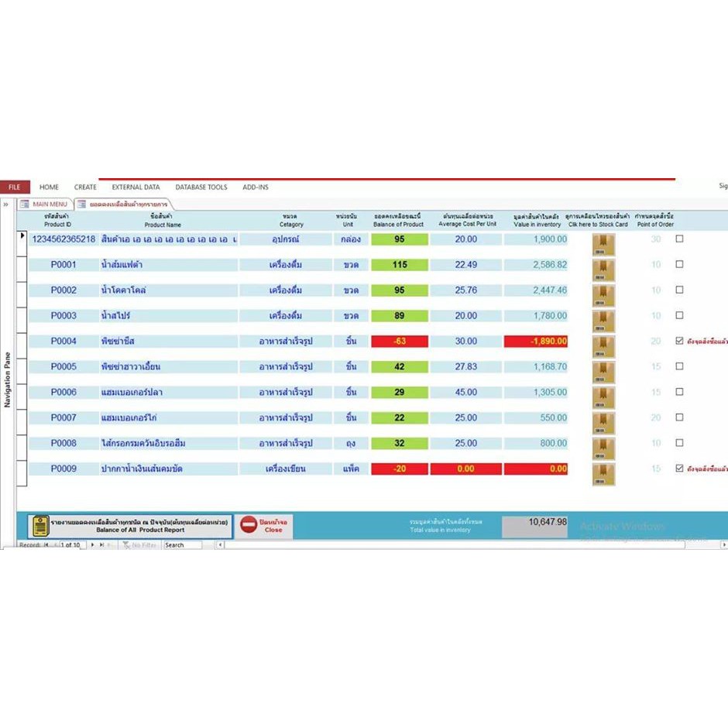View stock card for product 1234562365218
728x728 pixels.
(603, 243)
